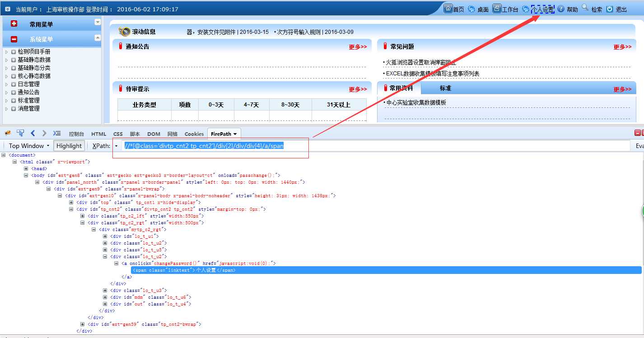
Task: Switch to the DOM tab
Action: 154,134
